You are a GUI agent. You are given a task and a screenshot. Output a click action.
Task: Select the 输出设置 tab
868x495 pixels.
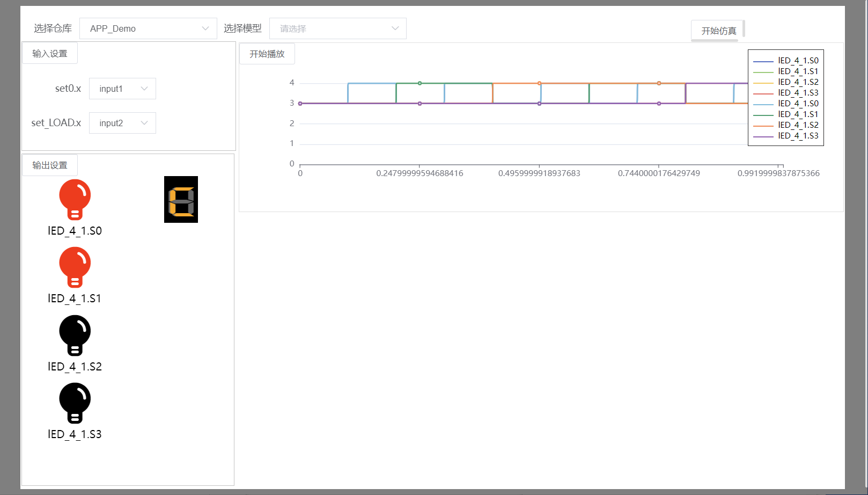pyautogui.click(x=50, y=165)
